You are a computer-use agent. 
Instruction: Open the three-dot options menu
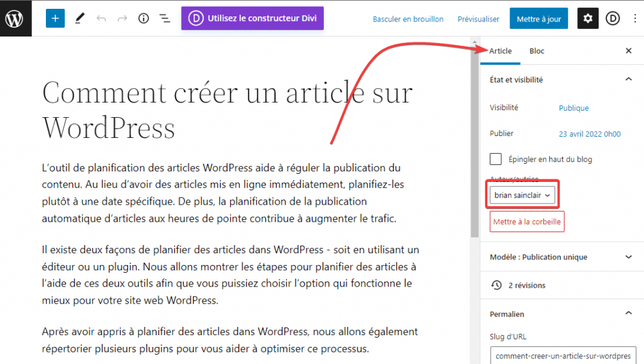(x=635, y=18)
